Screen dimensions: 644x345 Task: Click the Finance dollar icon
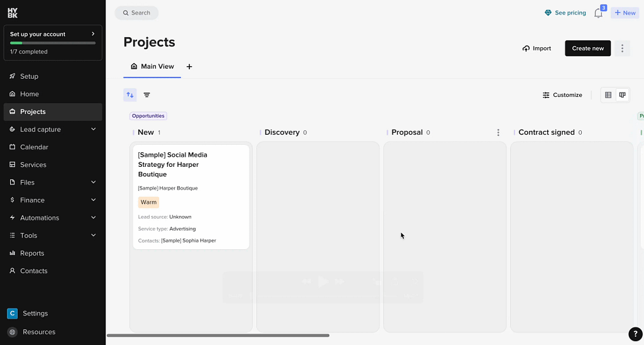[13, 200]
